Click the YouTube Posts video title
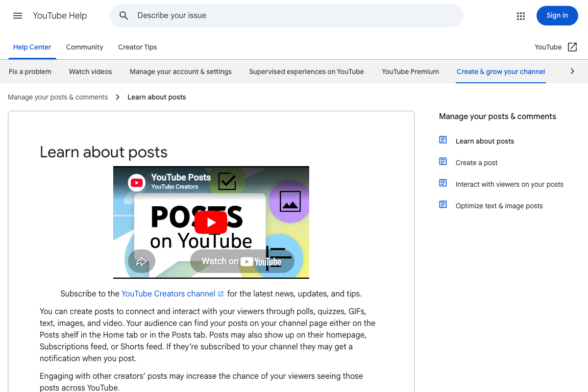Viewport: 588px width, 392px height. coord(181,177)
